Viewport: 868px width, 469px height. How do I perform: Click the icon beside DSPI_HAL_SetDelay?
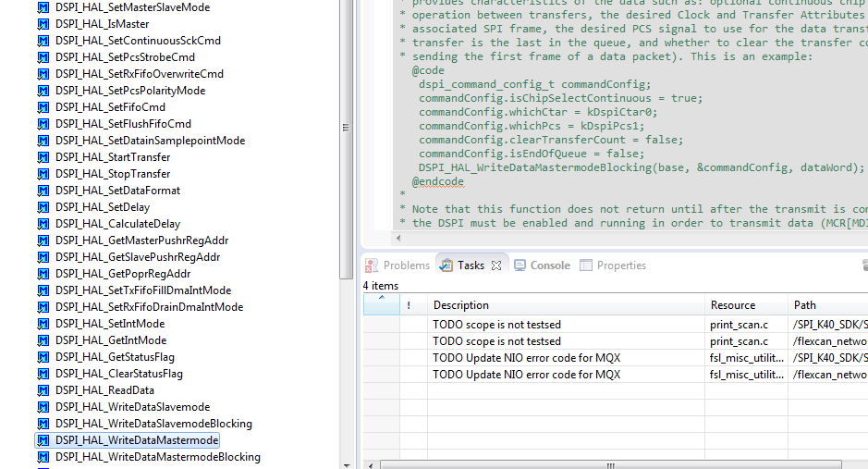point(43,207)
